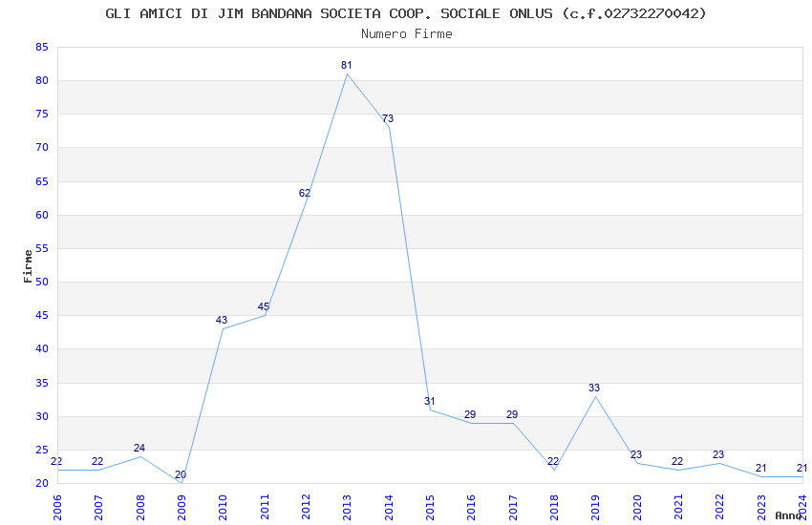The width and height of the screenshot is (812, 525).
Task: Click the 'Firme' vertical axis label
Action: [28, 266]
